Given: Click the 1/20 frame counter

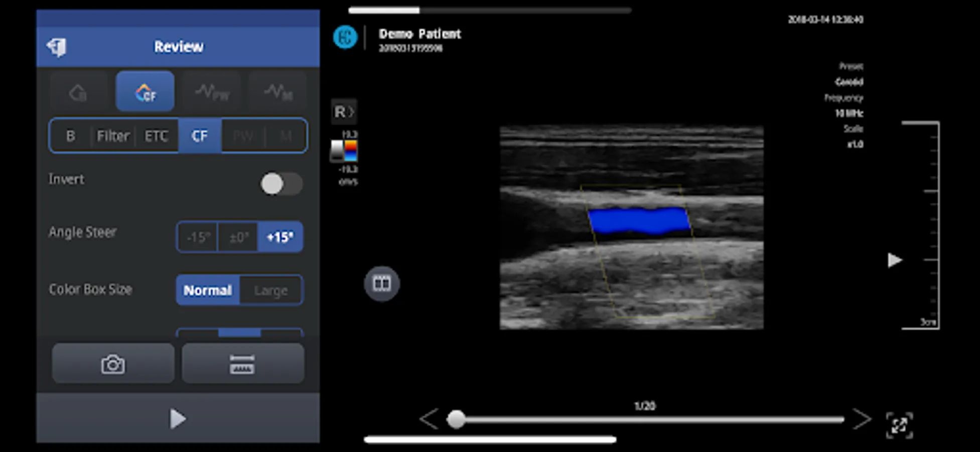Looking at the screenshot, I should pyautogui.click(x=645, y=405).
